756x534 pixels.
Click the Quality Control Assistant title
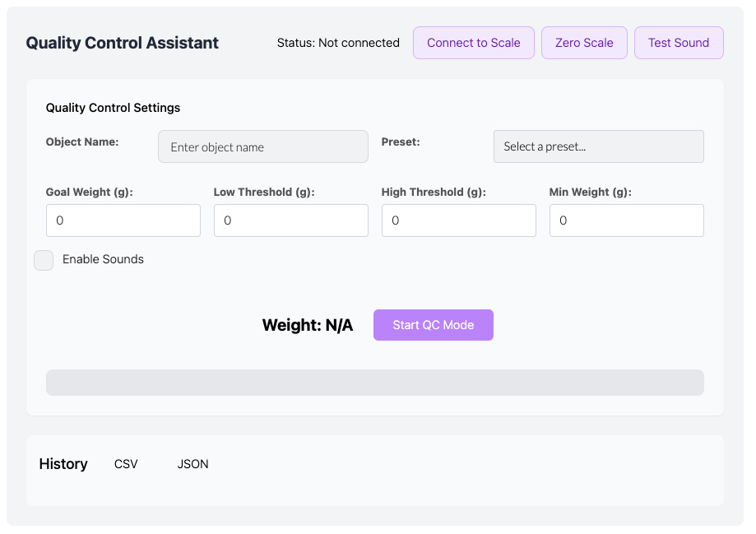(123, 43)
